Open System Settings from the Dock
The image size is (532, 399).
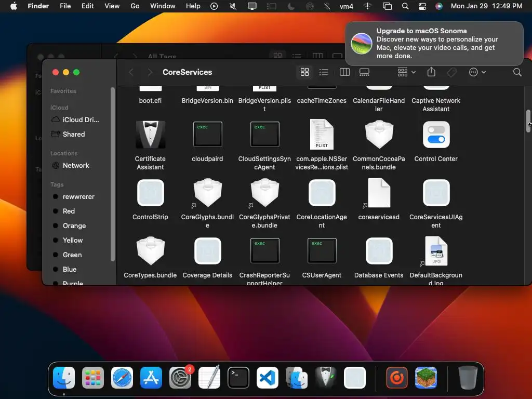coord(180,378)
